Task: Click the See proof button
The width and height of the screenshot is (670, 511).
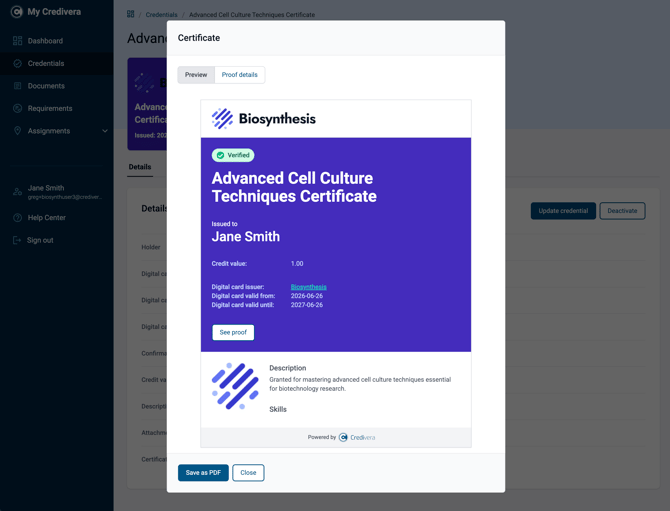Action: 233,332
